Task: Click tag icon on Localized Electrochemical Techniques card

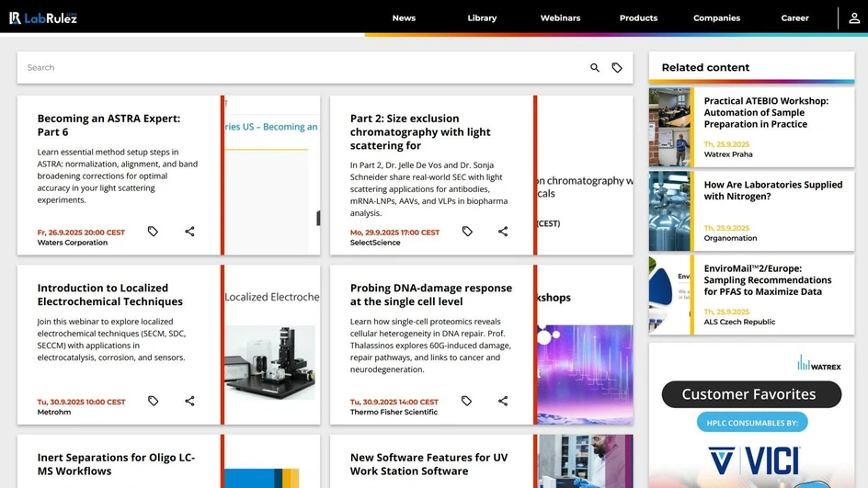Action: click(153, 401)
